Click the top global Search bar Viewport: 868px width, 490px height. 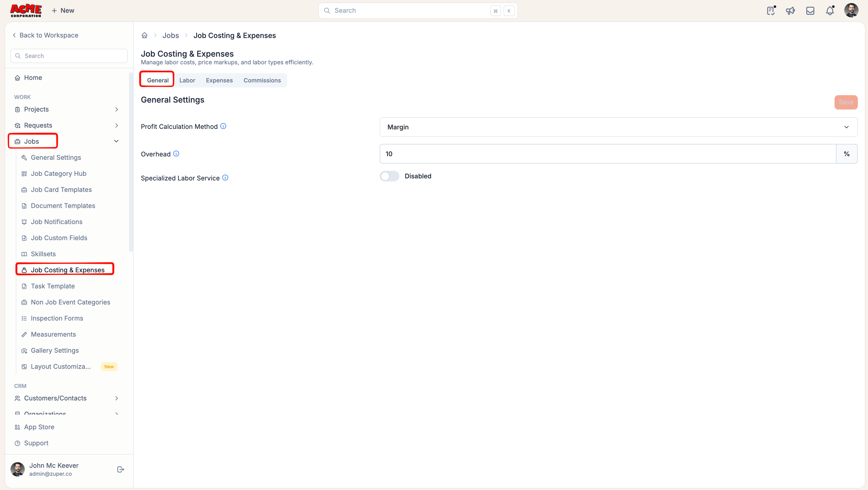click(x=418, y=11)
